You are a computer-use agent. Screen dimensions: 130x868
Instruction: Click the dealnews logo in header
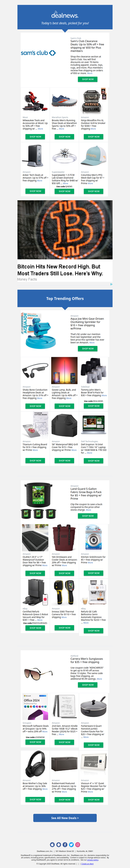click(65, 16)
